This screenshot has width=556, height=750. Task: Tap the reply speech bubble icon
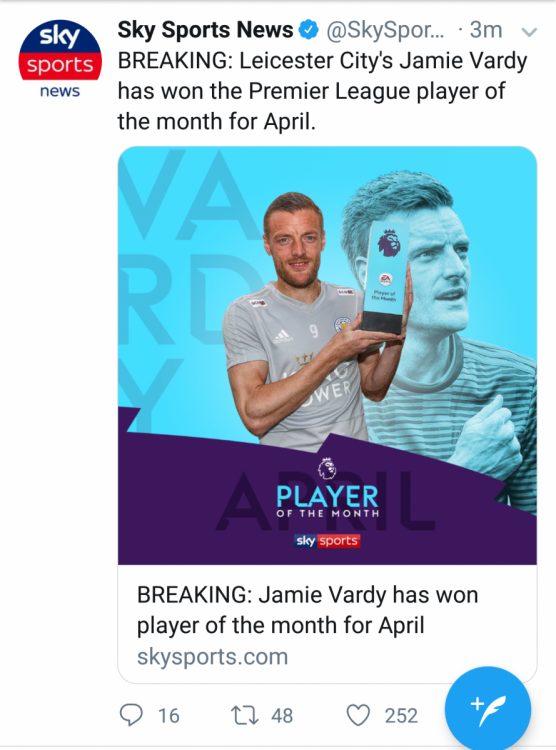point(131,716)
